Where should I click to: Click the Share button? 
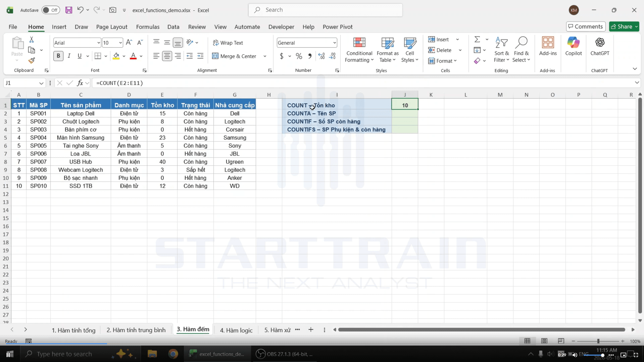[624, 27]
